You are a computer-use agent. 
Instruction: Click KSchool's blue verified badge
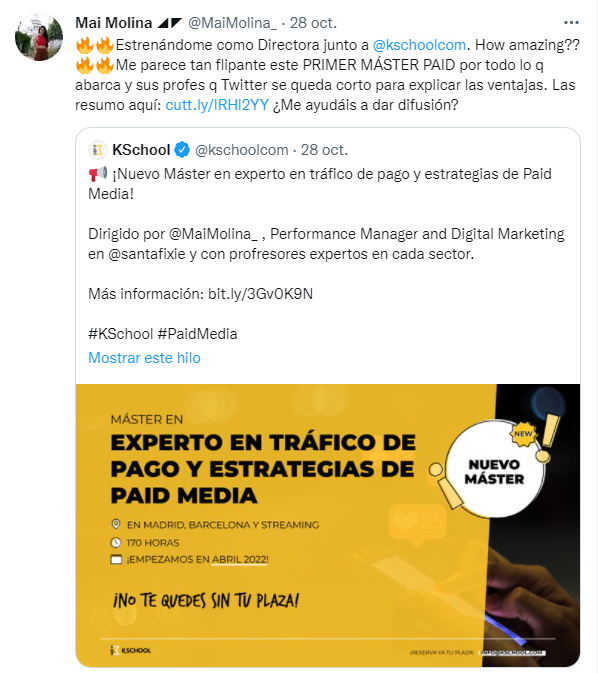click(182, 150)
